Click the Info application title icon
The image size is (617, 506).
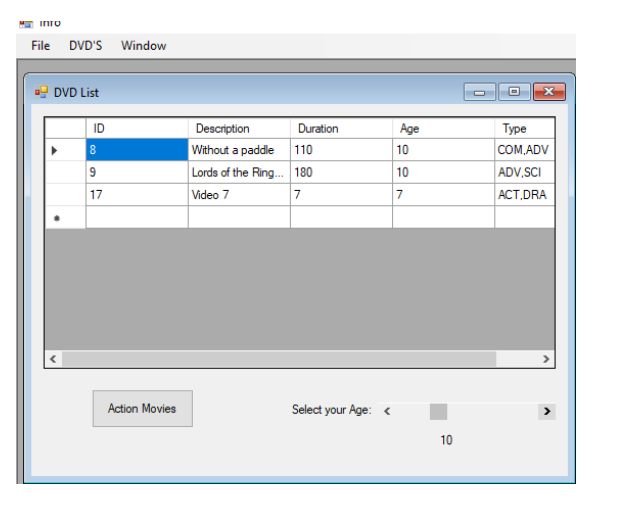26,24
